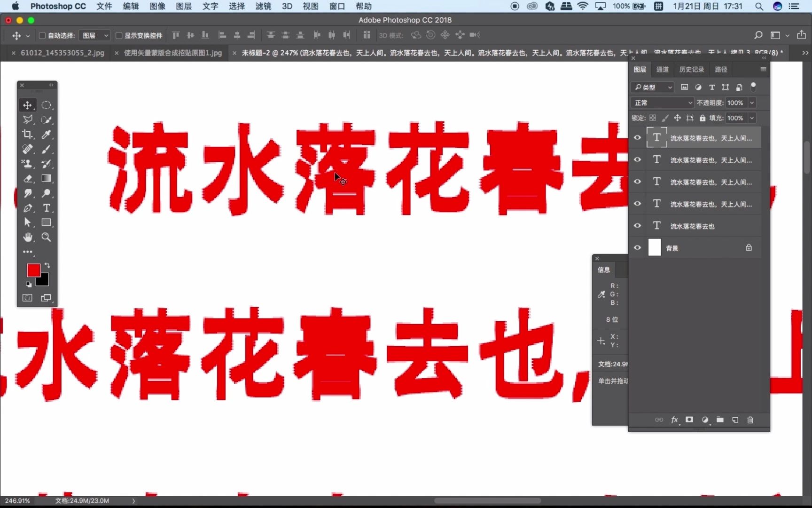Click the Add layer mask icon
The image size is (812, 508).
coord(689,420)
